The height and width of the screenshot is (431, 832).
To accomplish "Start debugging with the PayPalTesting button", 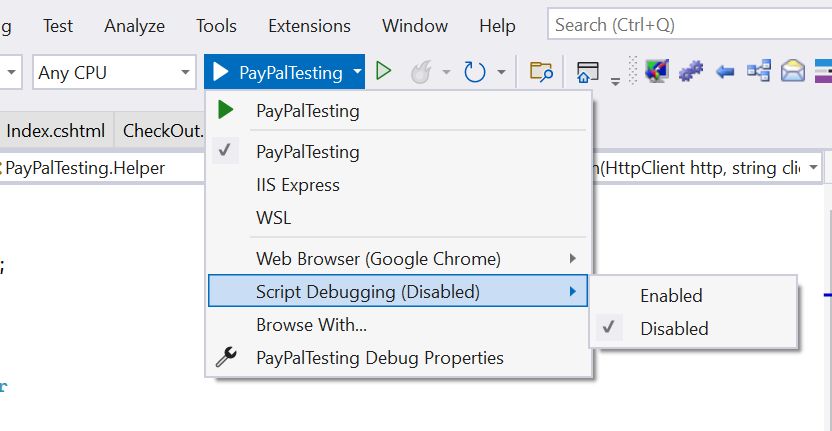I will [x=278, y=72].
